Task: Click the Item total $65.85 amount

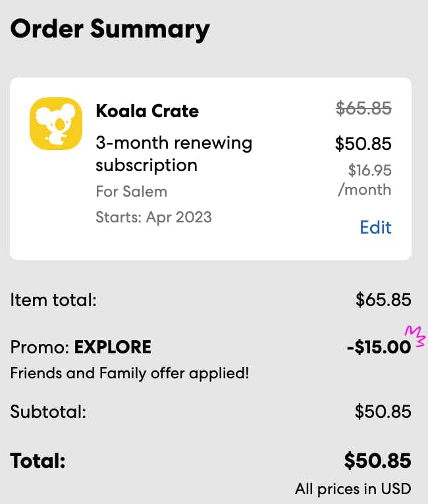Action: coord(383,301)
